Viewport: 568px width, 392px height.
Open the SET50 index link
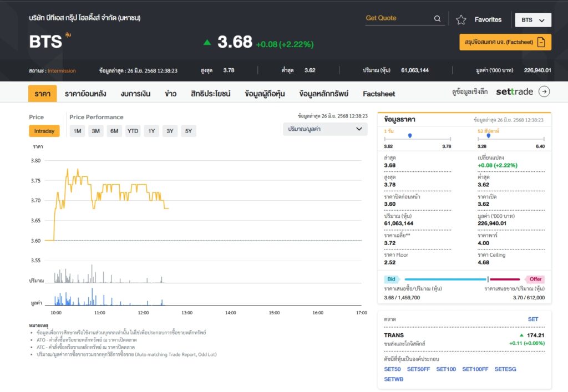392,369
